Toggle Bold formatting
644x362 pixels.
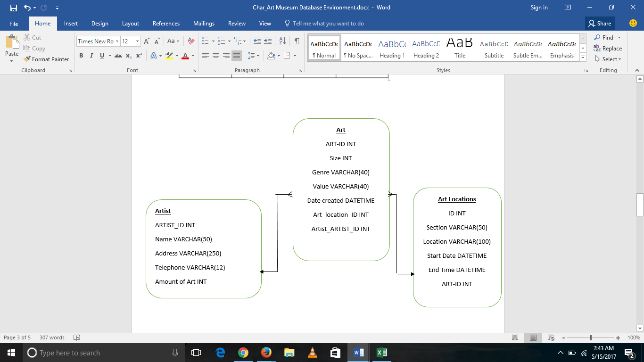pos(81,56)
